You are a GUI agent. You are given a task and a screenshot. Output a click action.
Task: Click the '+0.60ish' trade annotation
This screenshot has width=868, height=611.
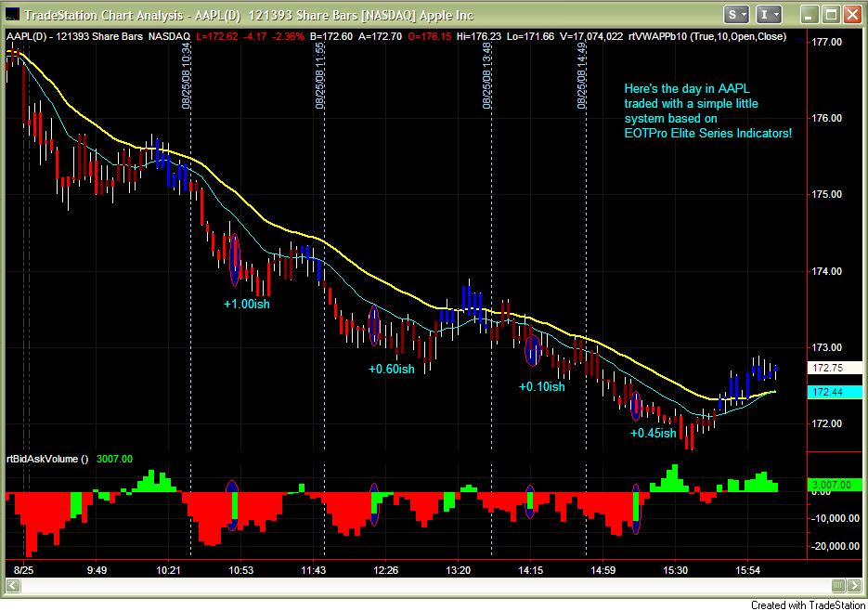tap(392, 369)
